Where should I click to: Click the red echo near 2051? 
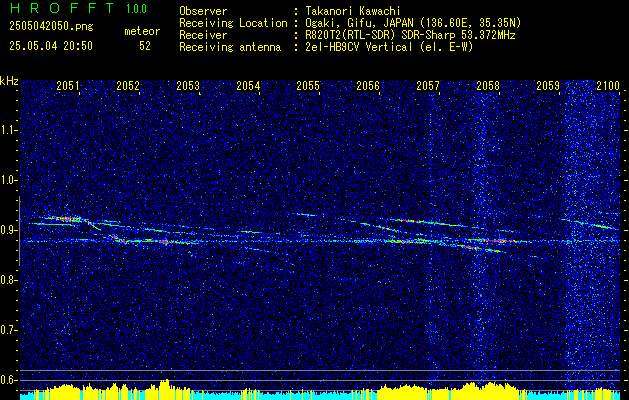click(x=68, y=219)
